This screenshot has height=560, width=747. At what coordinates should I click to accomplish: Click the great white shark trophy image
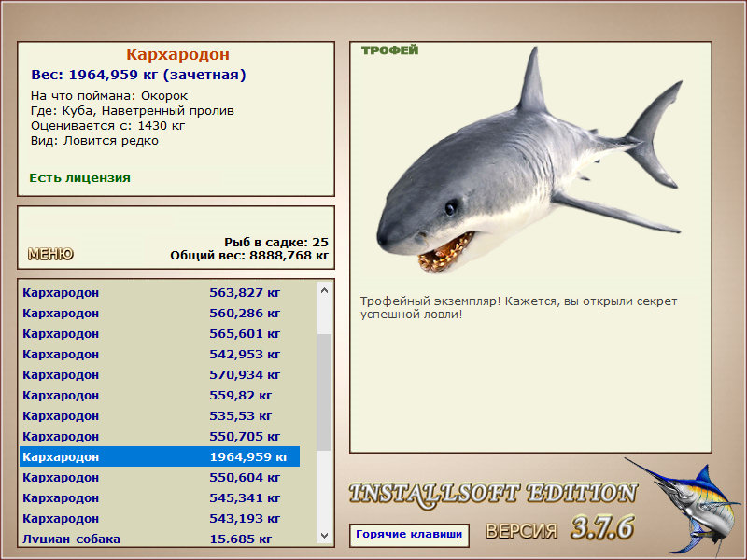pyautogui.click(x=529, y=161)
